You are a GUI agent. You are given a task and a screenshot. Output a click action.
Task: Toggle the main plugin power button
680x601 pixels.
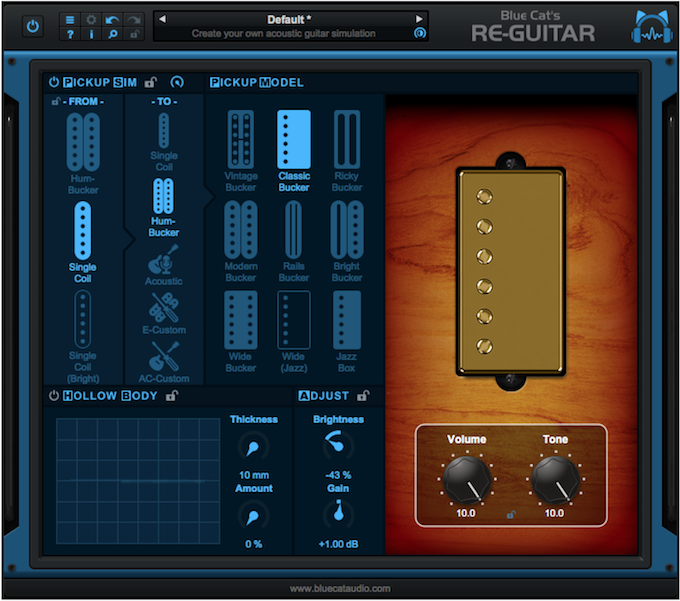pos(33,26)
